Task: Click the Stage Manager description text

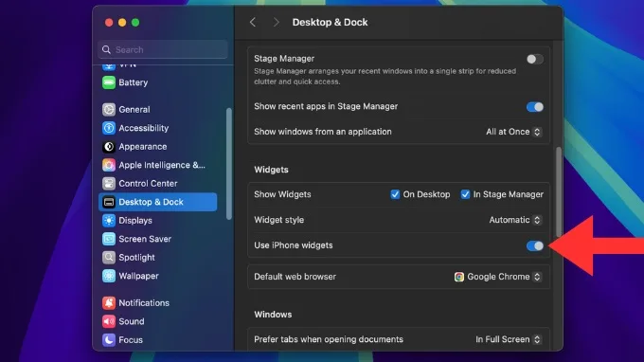Action: 385,77
